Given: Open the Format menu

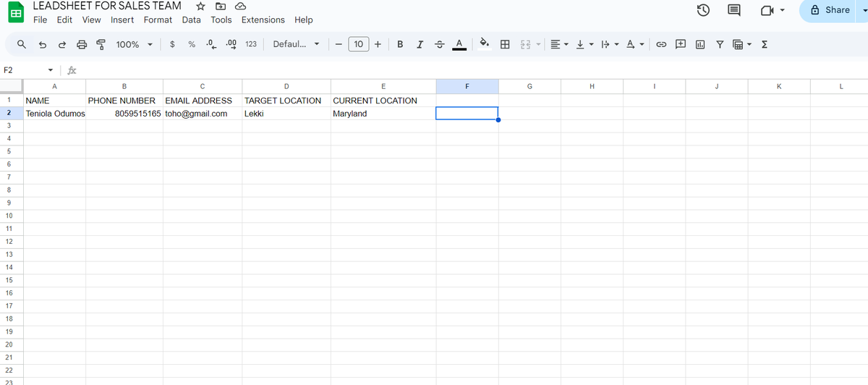Looking at the screenshot, I should coord(158,20).
